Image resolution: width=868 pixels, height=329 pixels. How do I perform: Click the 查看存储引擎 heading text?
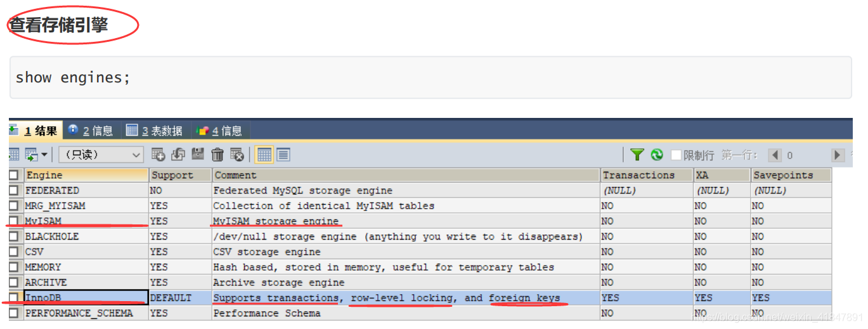pyautogui.click(x=59, y=25)
